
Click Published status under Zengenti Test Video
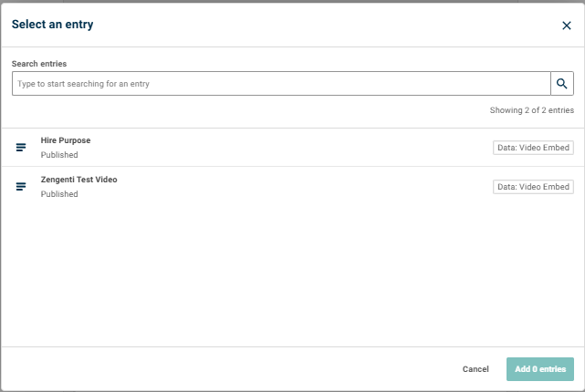tap(59, 194)
